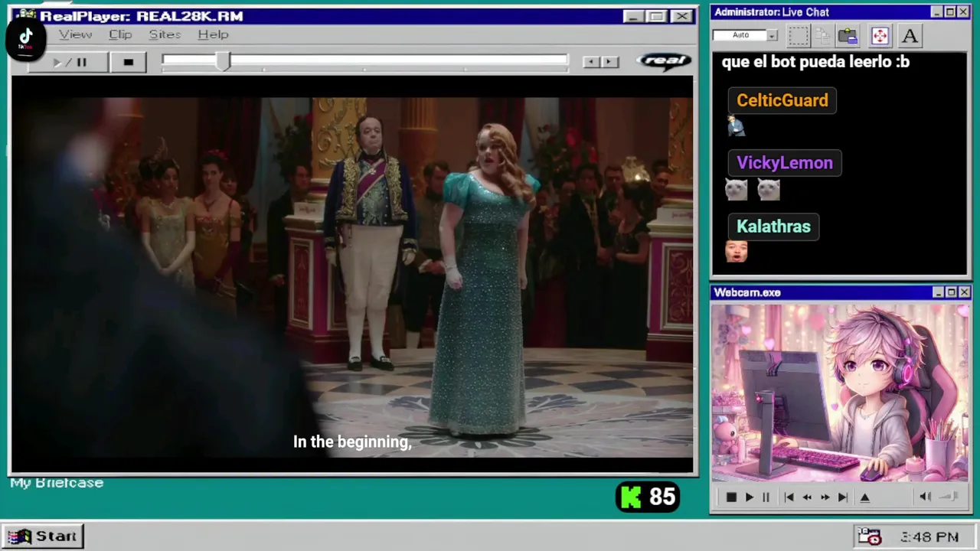Rewind in the Webcam.exe player
The height and width of the screenshot is (551, 980).
(x=807, y=497)
